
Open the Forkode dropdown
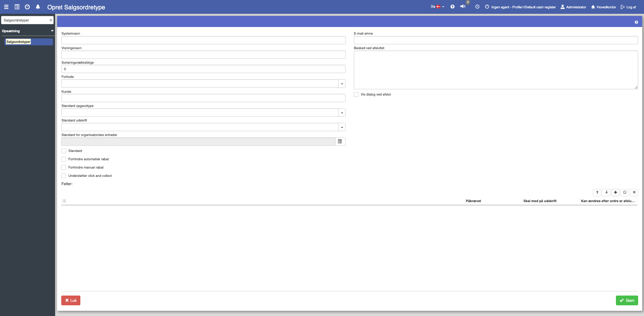coord(342,84)
